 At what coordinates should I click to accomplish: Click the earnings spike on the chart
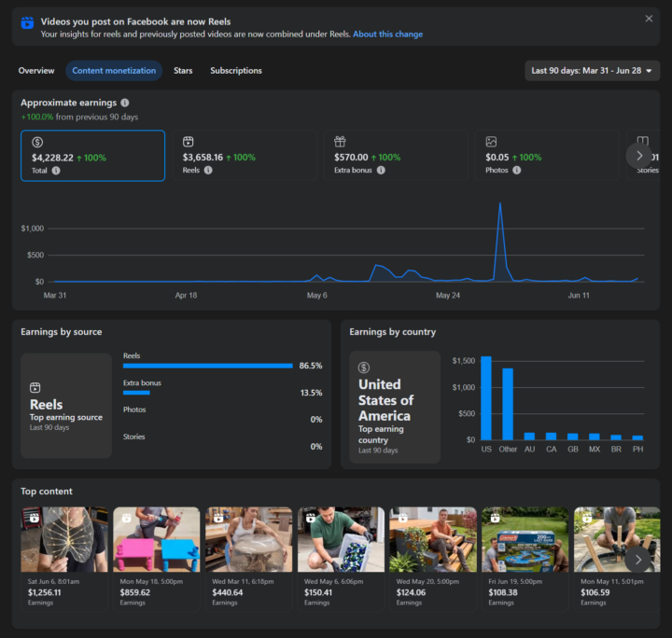pos(499,203)
